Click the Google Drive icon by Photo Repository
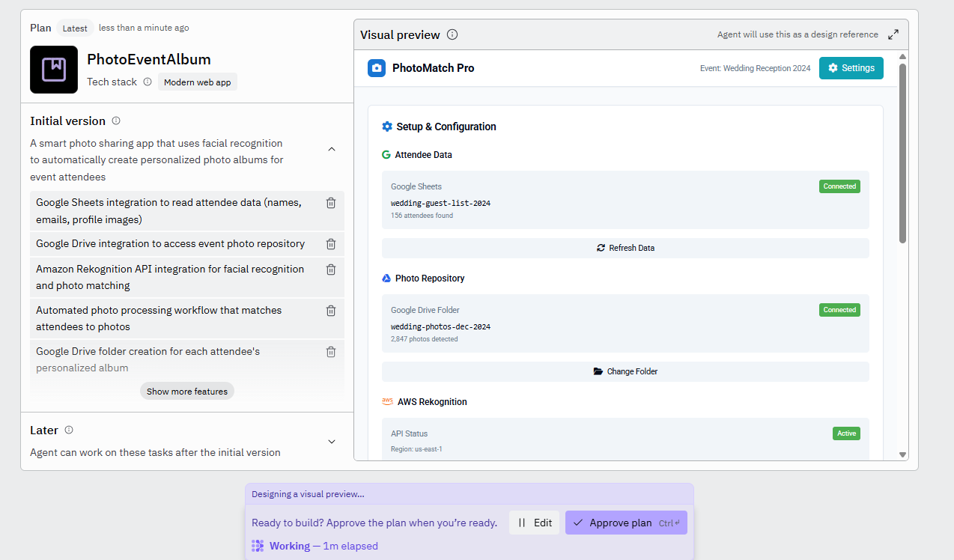Screen dimensions: 954x560 386,279
